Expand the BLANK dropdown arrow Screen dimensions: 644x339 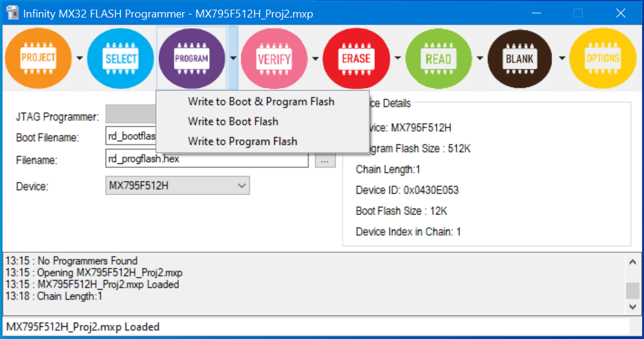pos(561,59)
